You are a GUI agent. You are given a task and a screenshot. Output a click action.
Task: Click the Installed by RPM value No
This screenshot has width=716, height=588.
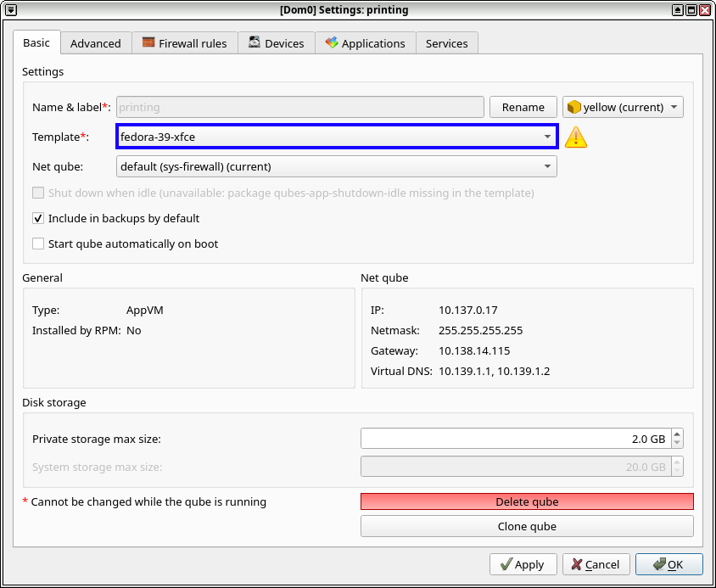134,330
